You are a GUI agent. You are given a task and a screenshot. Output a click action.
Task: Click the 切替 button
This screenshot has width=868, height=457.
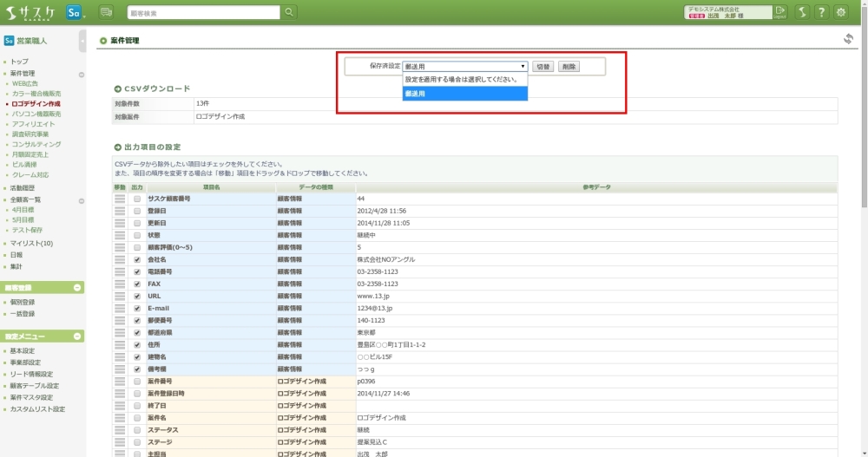pos(542,66)
